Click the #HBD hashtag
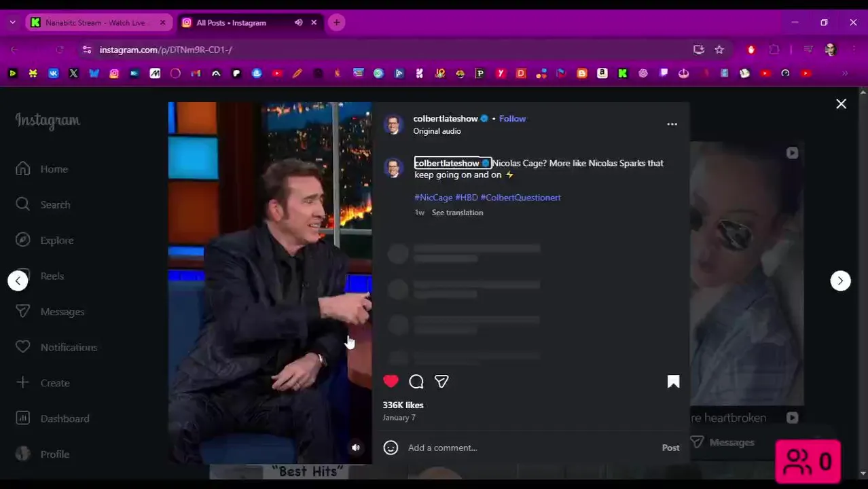 [x=466, y=198]
